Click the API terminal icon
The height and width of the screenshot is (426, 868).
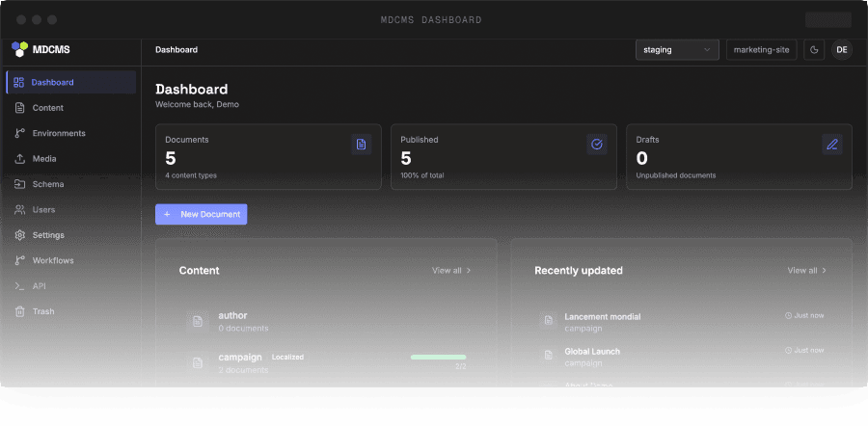(20, 286)
